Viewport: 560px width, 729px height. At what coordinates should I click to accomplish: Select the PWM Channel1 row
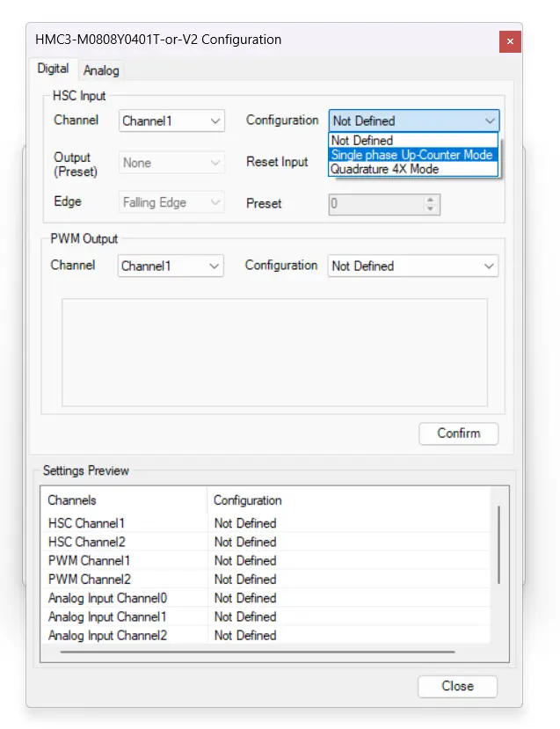(265, 561)
